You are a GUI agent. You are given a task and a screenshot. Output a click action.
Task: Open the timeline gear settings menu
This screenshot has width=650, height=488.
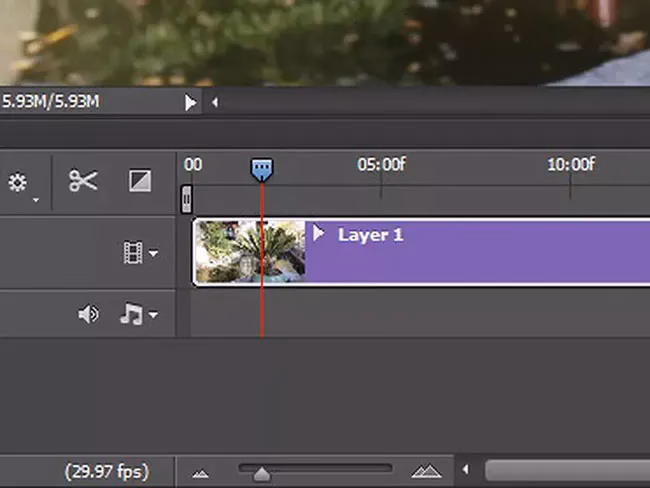coord(18,183)
